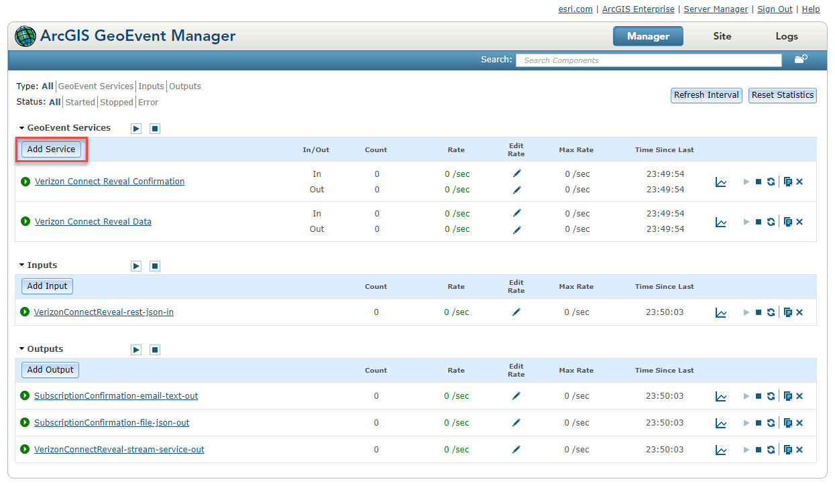
Task: Delete SubscriptionConfirmation-file-json-out output
Action: click(799, 423)
